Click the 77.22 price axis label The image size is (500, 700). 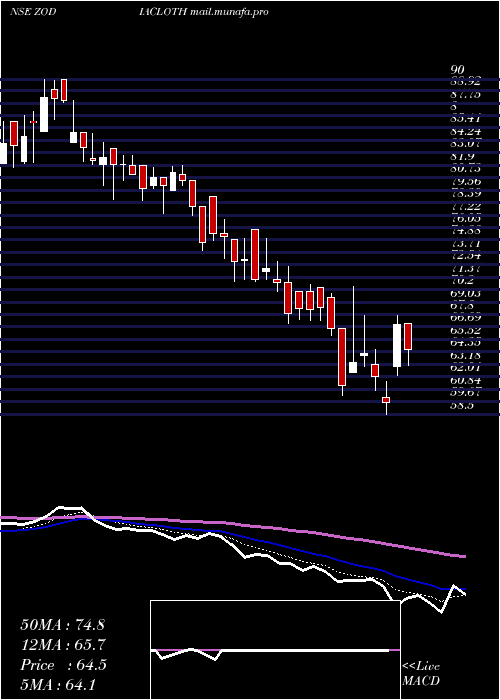465,207
